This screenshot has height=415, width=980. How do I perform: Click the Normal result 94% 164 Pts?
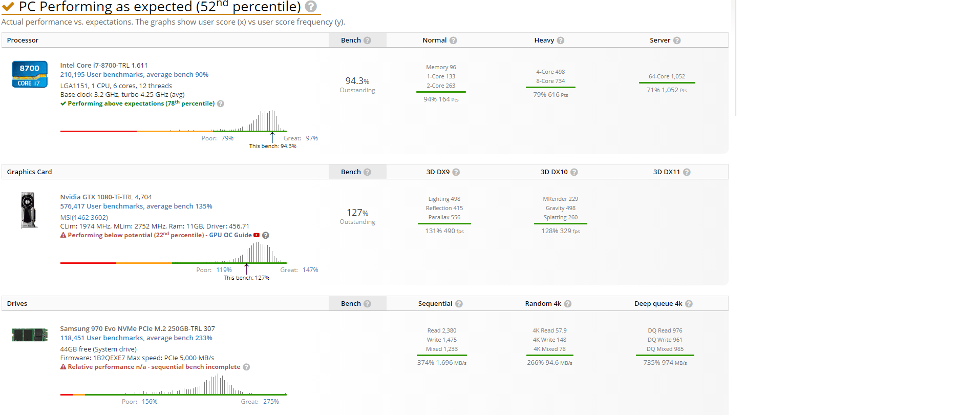pyautogui.click(x=441, y=99)
